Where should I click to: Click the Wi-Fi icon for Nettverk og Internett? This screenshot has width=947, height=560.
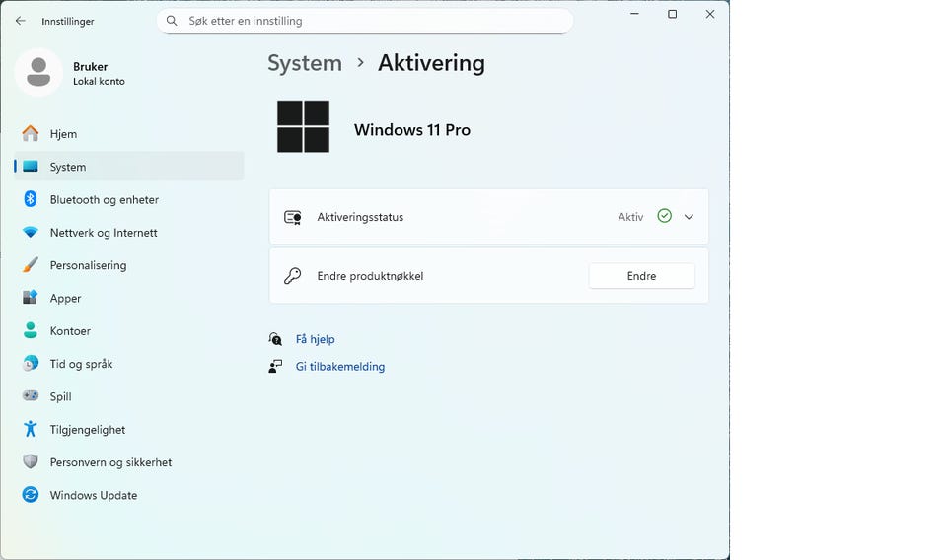point(31,233)
